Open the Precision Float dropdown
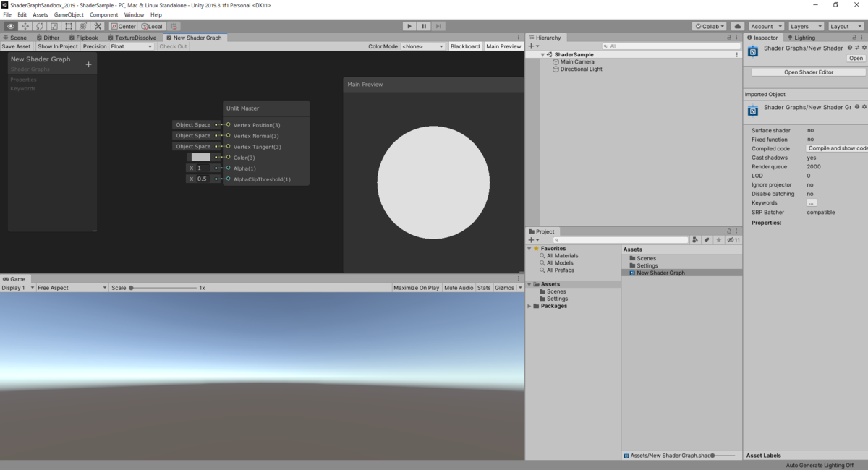The image size is (868, 470). pos(131,46)
